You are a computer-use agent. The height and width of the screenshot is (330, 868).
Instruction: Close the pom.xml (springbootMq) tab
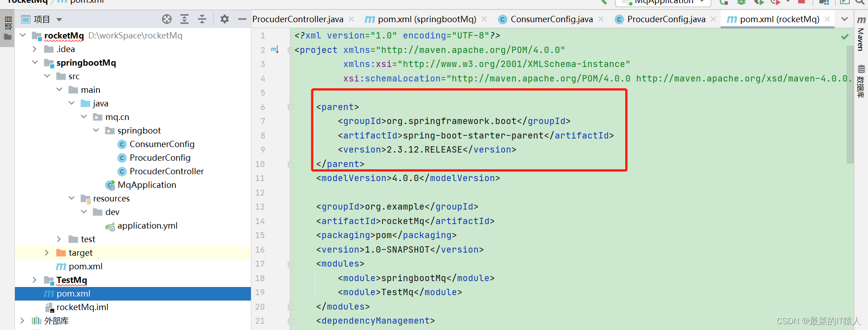tap(484, 19)
